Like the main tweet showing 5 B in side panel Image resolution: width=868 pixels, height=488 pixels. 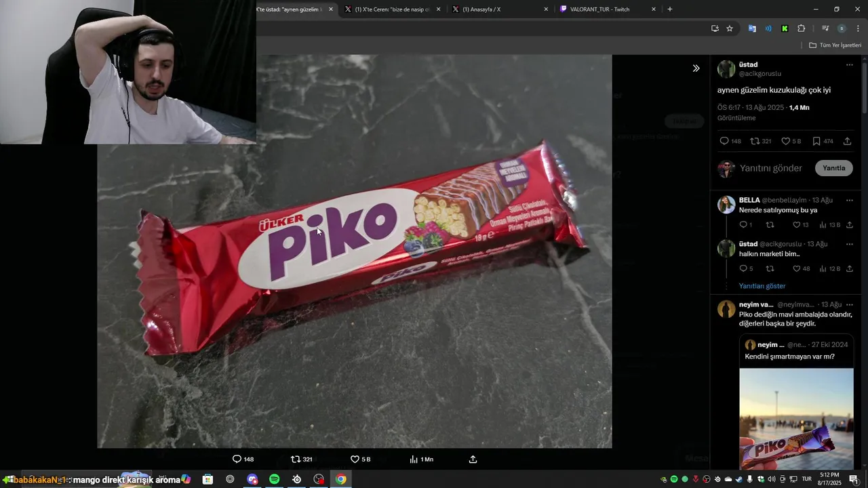pos(791,141)
